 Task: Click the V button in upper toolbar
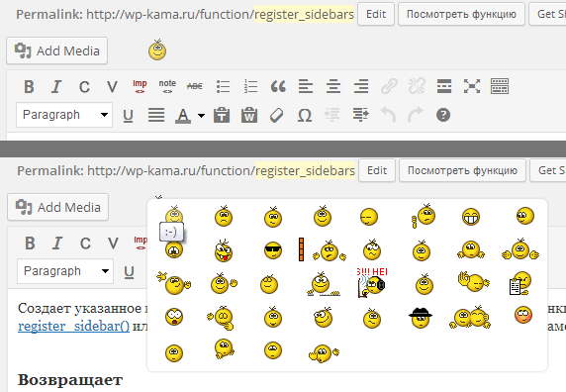[112, 87]
